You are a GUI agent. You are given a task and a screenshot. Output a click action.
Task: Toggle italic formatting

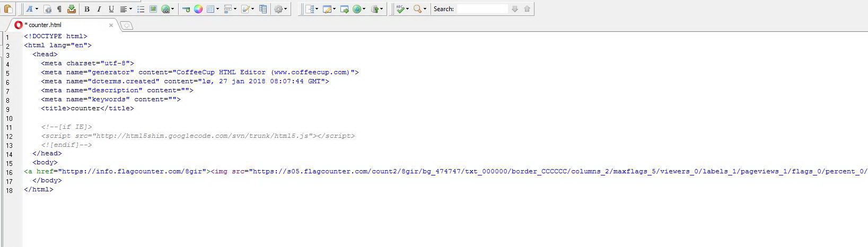99,9
